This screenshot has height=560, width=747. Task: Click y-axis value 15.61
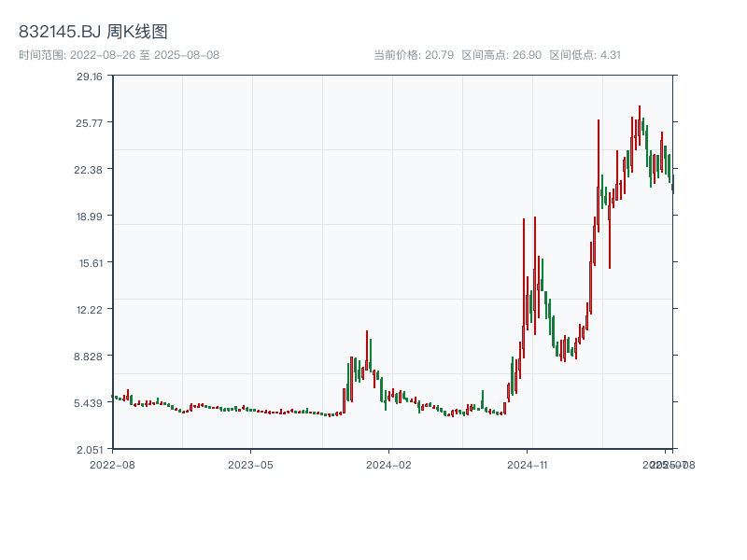[x=91, y=263]
